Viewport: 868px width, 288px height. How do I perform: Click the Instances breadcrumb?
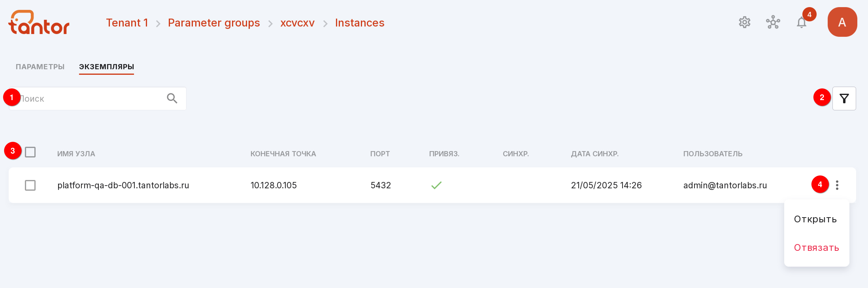coord(359,23)
